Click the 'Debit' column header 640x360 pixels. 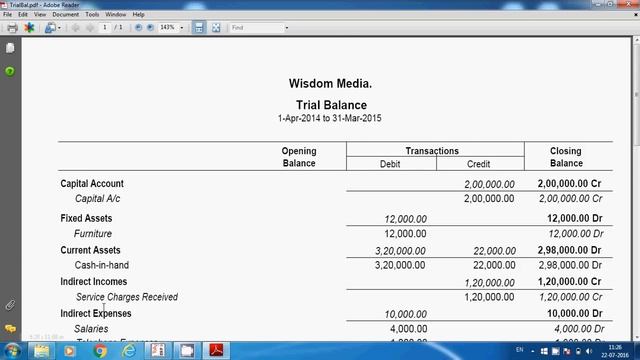pos(390,164)
